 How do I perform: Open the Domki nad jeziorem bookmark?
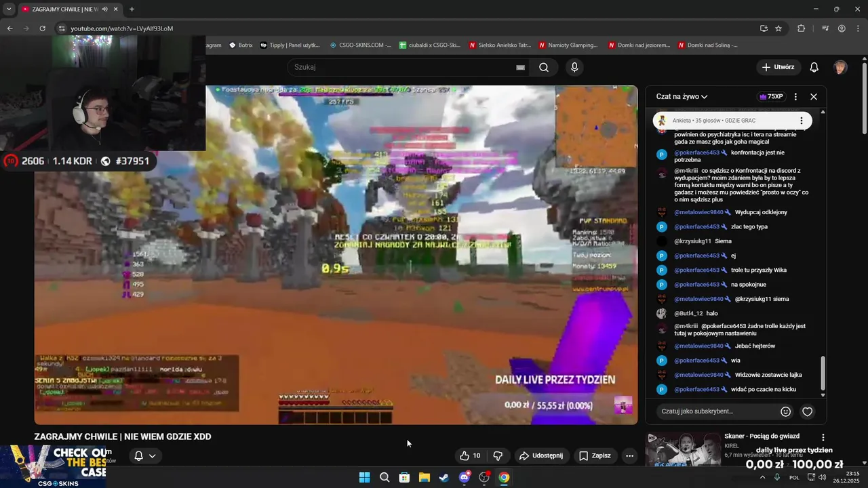639,45
